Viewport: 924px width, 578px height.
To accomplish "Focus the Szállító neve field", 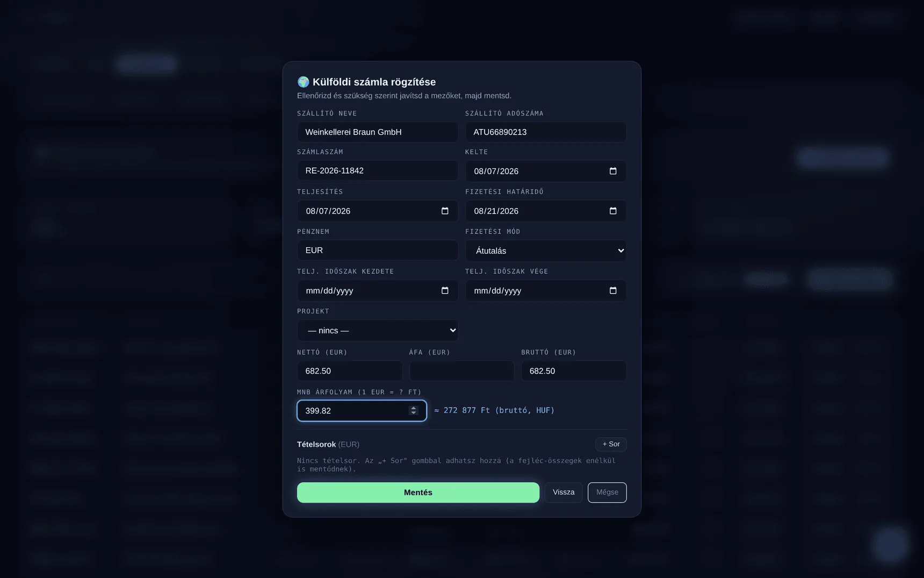I will (378, 132).
